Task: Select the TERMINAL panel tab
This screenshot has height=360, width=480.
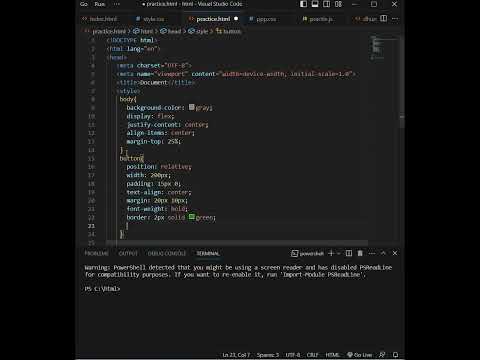Action: pos(208,253)
